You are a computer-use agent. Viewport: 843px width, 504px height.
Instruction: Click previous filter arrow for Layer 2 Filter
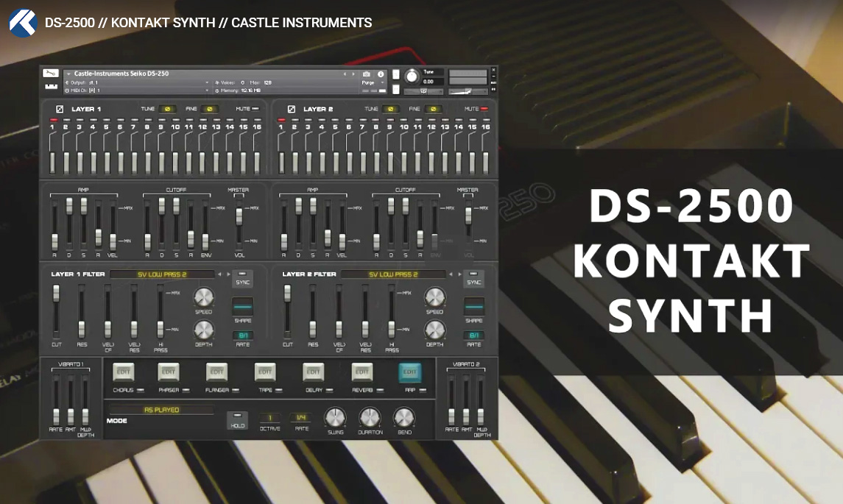451,274
